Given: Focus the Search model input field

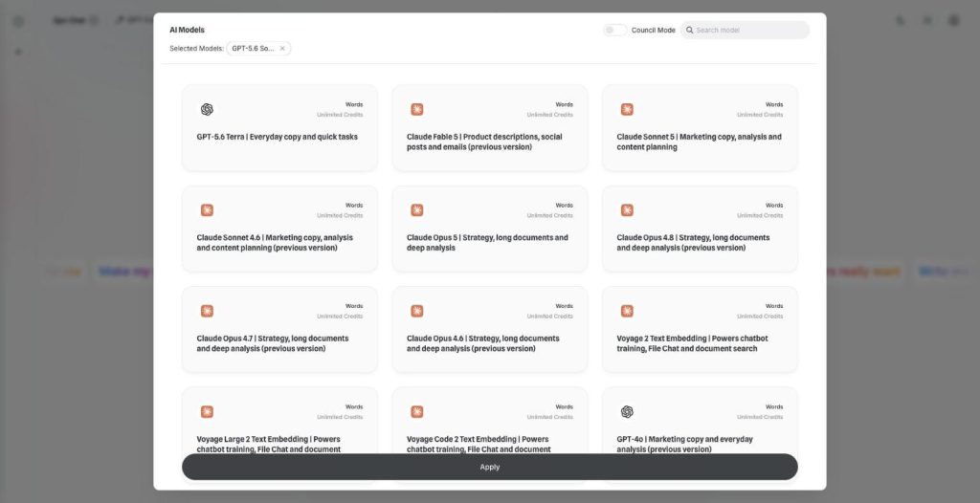Looking at the screenshot, I should [x=745, y=30].
